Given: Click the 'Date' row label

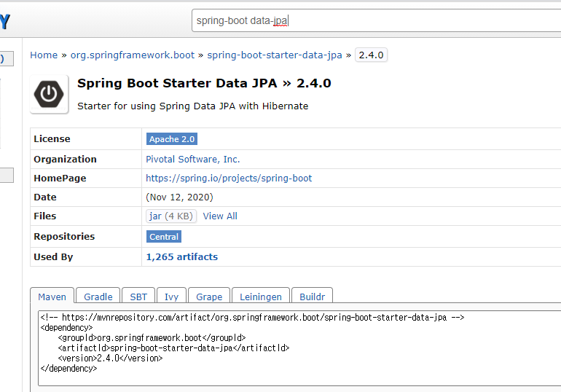Looking at the screenshot, I should [45, 197].
